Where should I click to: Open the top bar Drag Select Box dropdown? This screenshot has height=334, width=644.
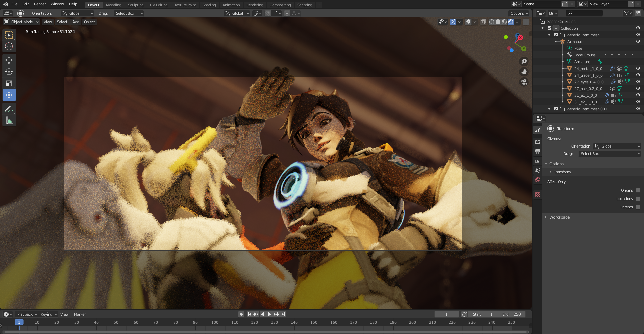click(129, 13)
